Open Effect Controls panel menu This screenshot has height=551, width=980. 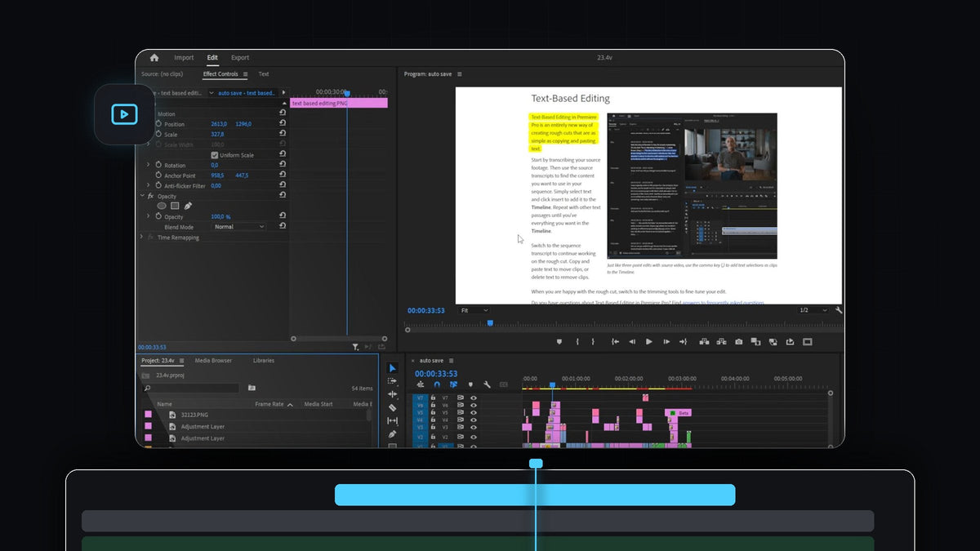point(245,74)
